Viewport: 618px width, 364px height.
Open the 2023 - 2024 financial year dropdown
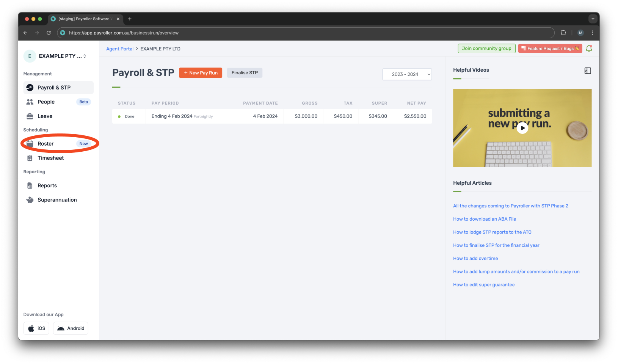[407, 74]
